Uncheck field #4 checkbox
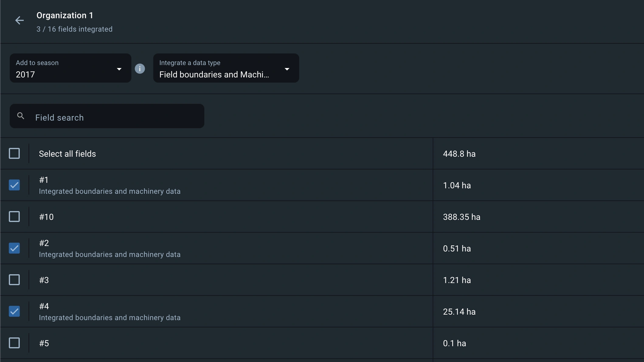The width and height of the screenshot is (644, 362). pyautogui.click(x=14, y=312)
